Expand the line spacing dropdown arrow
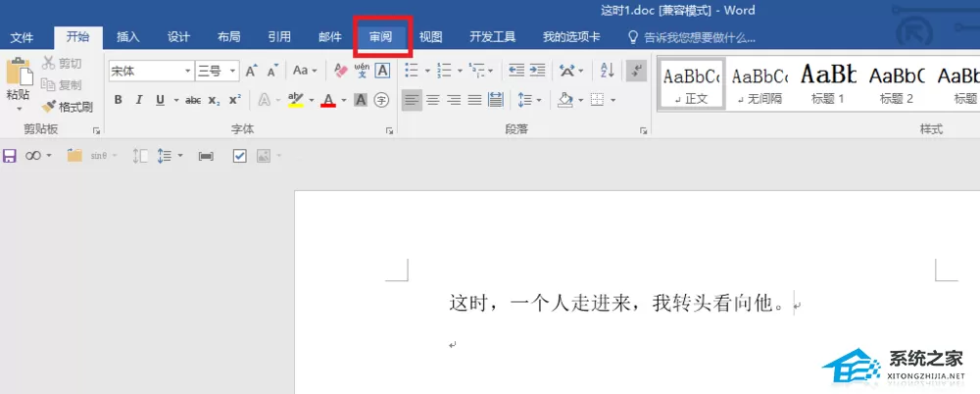Viewport: 980px width, 394px height. (539, 100)
